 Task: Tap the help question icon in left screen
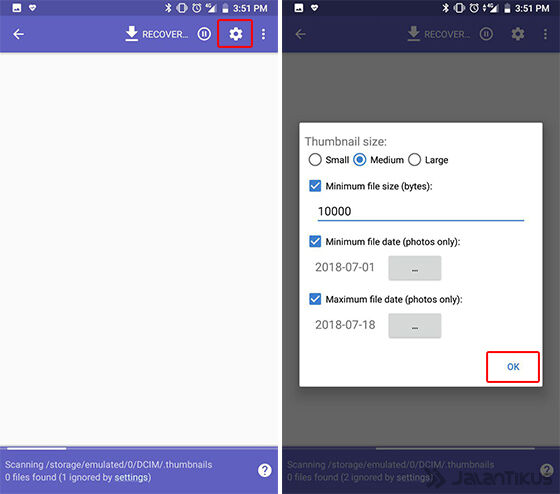pyautogui.click(x=265, y=470)
